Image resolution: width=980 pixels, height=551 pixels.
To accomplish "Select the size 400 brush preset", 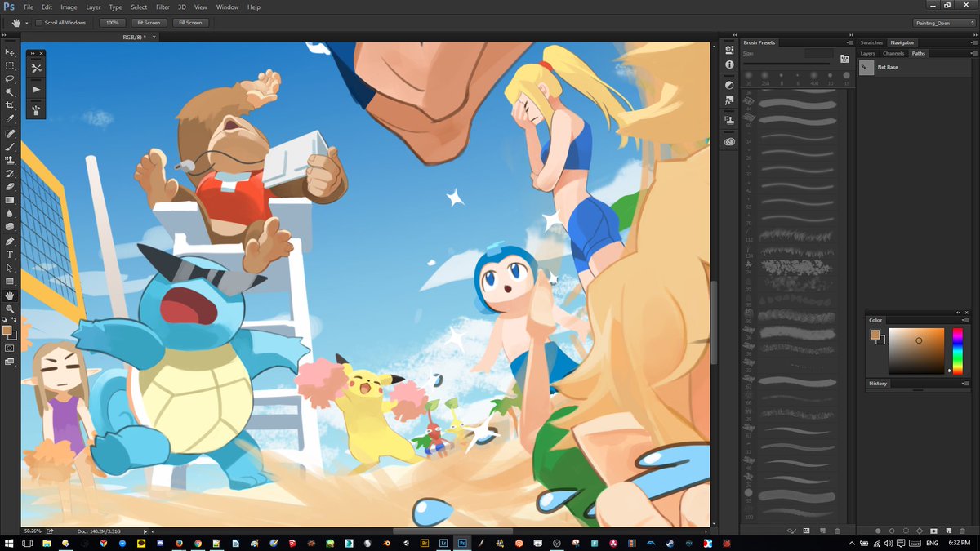I will click(x=814, y=77).
